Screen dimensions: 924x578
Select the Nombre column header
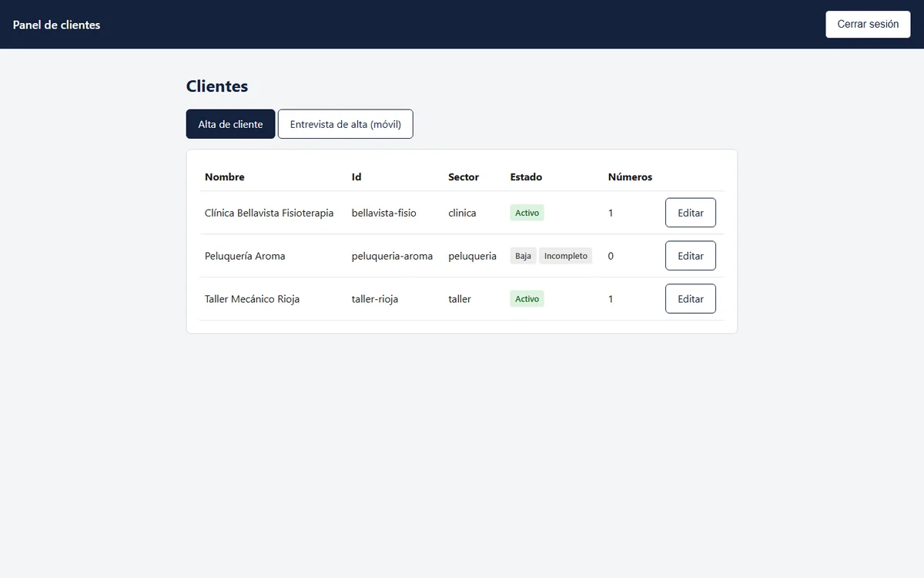click(225, 177)
